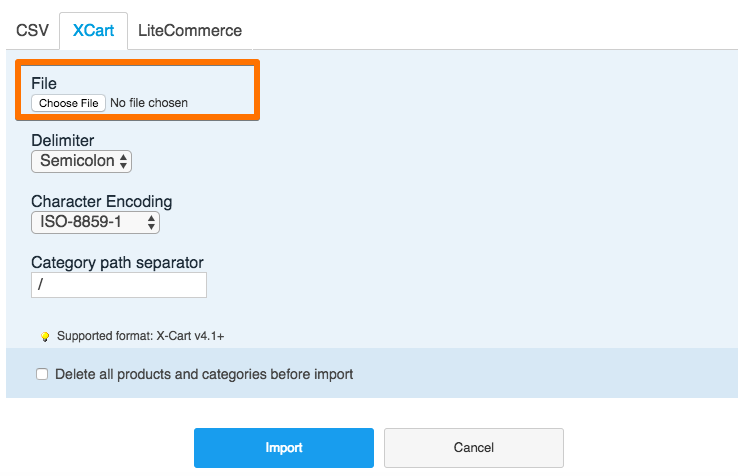Open the LiteCommerce tab
Viewport: 738px width, 476px height.
(x=190, y=30)
